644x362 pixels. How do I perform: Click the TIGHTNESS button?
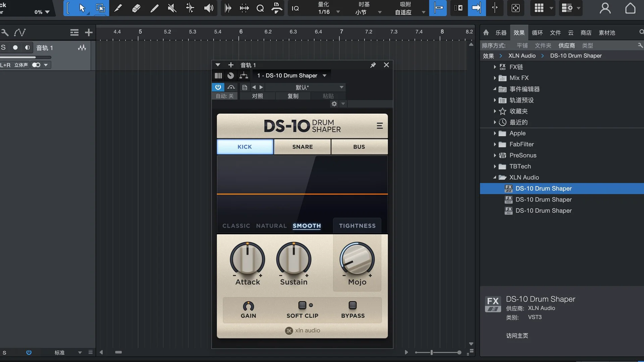click(x=357, y=226)
